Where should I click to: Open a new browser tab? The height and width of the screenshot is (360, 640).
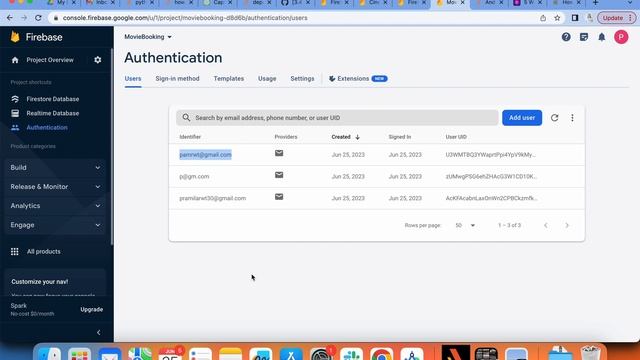[596, 3]
